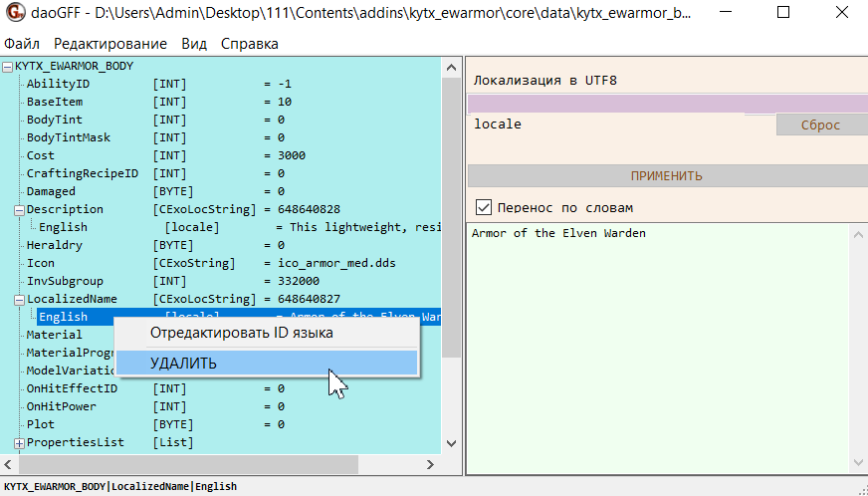Click the tree's horizontal scrollbar thumb

(188, 464)
